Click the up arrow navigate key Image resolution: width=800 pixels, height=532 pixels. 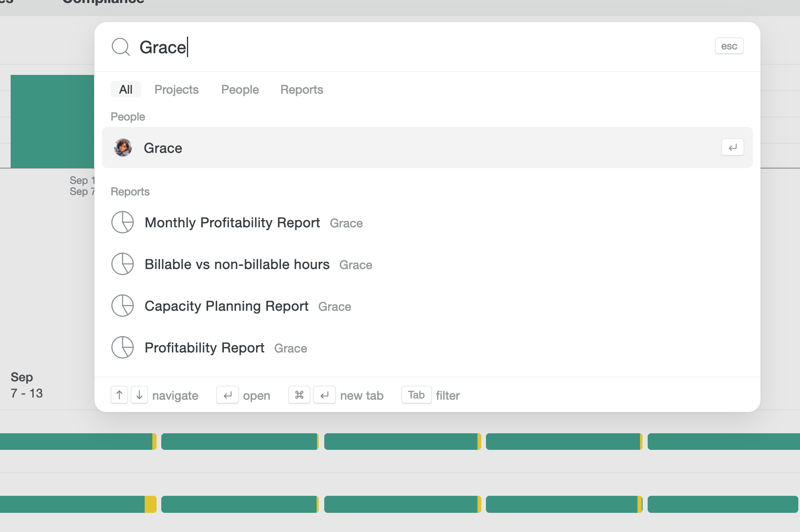[119, 395]
